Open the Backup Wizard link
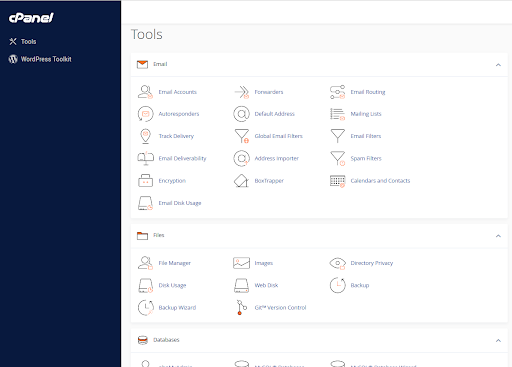Image resolution: width=512 pixels, height=367 pixels. click(177, 307)
